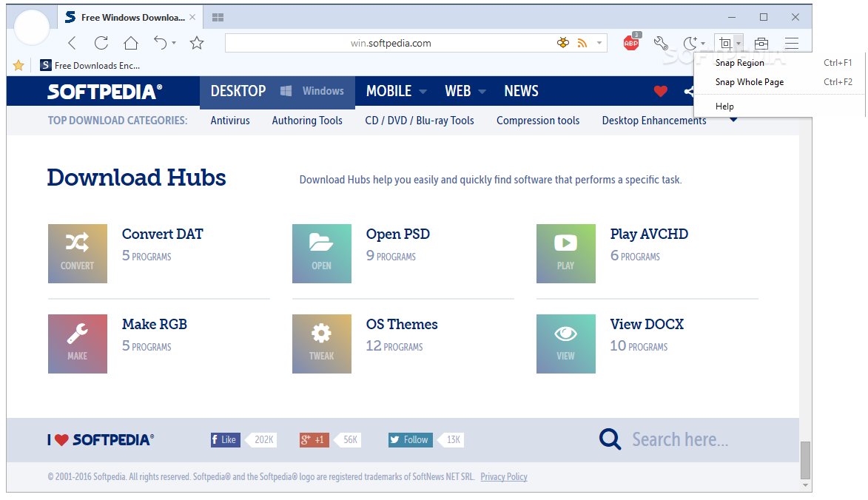
Task: Choose Snap Whole Page menu entry
Action: pos(749,82)
